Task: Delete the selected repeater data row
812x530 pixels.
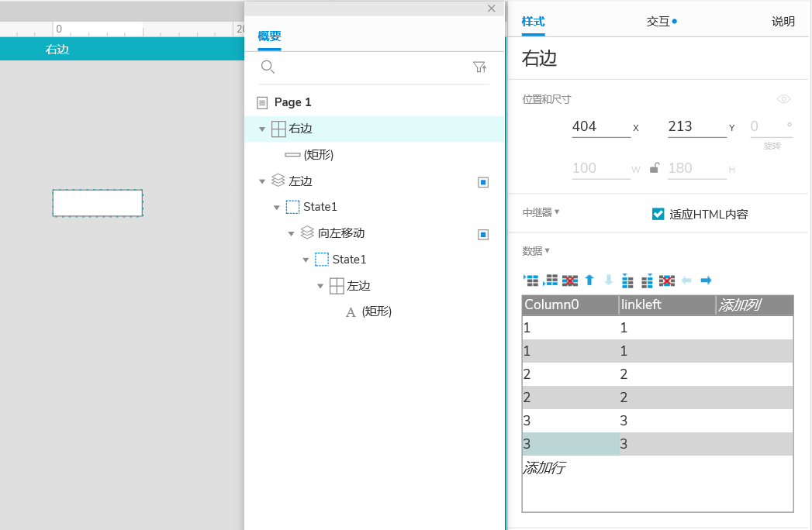Action: [x=570, y=280]
